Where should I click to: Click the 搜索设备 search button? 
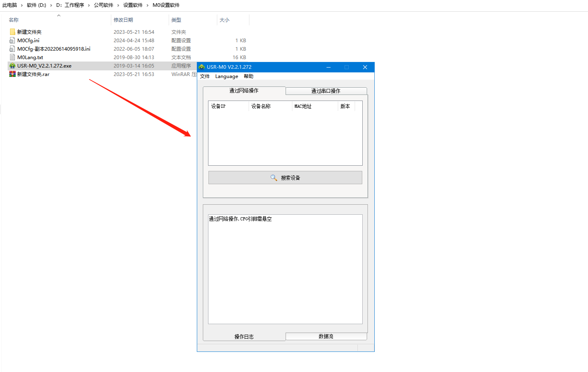[285, 178]
